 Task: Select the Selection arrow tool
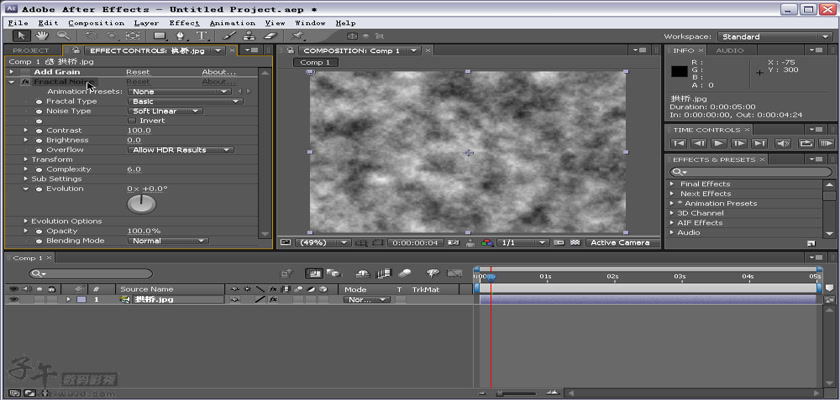(x=21, y=36)
